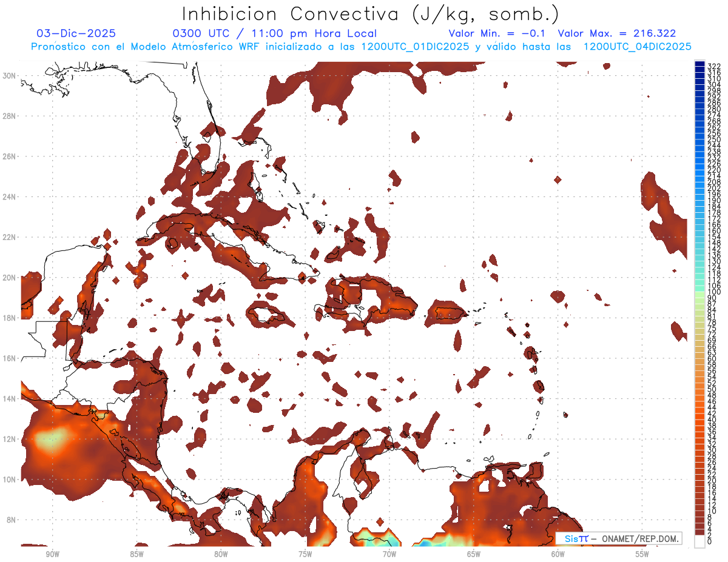Image resolution: width=728 pixels, height=562 pixels.
Task: Click the '202' value on the color scale
Action: (713, 188)
